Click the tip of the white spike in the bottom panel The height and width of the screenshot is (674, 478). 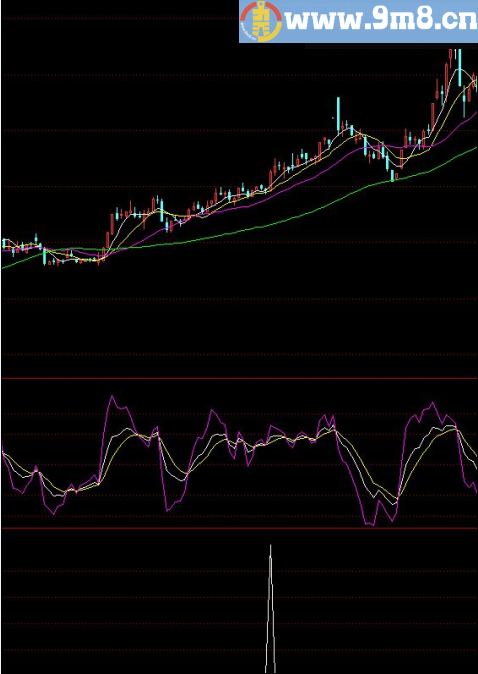point(270,546)
